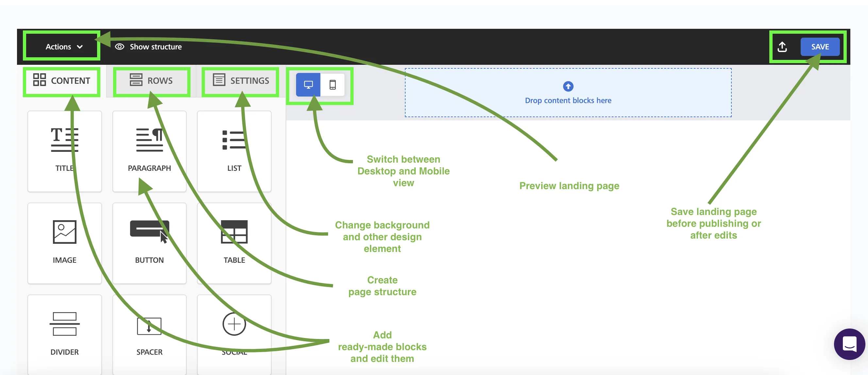Pick the Paragraph content block
868x375 pixels.
[x=149, y=151]
